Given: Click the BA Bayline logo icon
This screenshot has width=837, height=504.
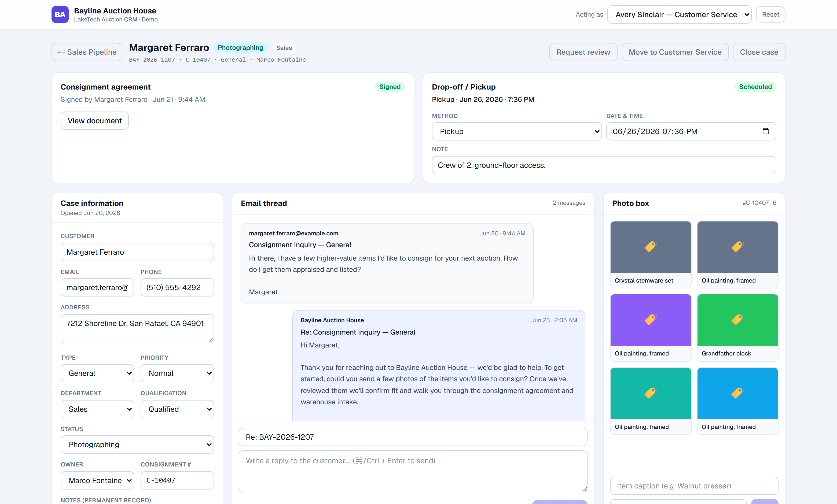Looking at the screenshot, I should 60,14.
